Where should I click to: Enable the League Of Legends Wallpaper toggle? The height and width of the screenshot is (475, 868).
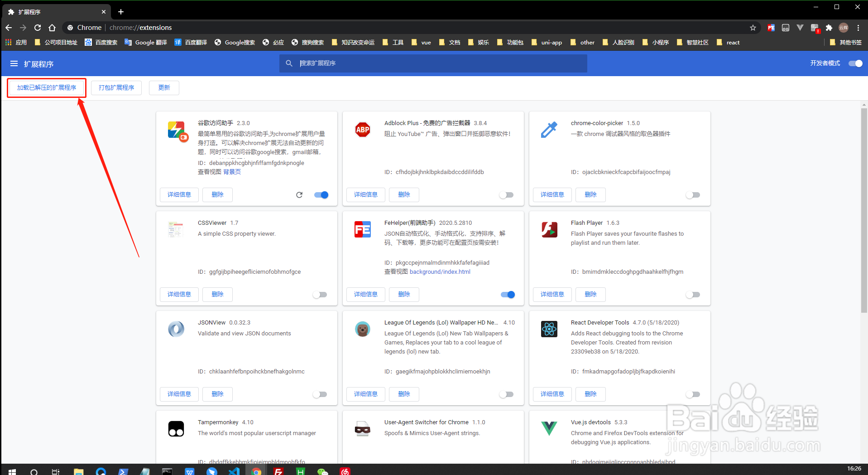coord(506,394)
